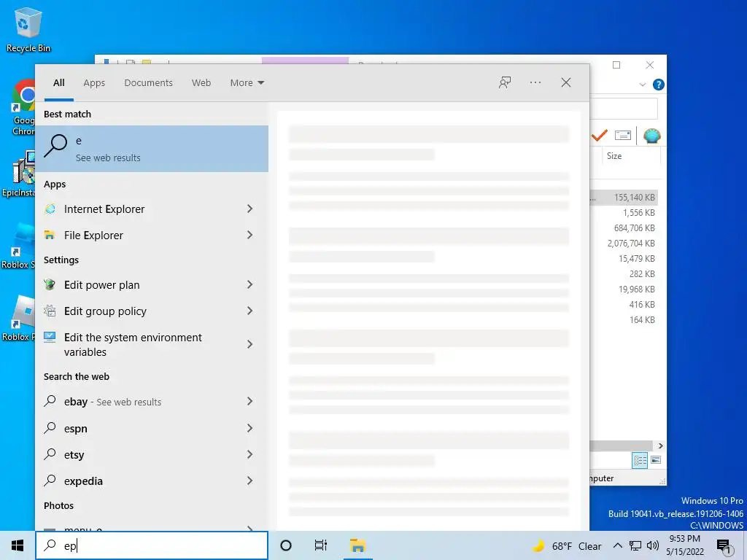
Task: Open Roblox Player desktop shortcut
Action: click(19, 318)
